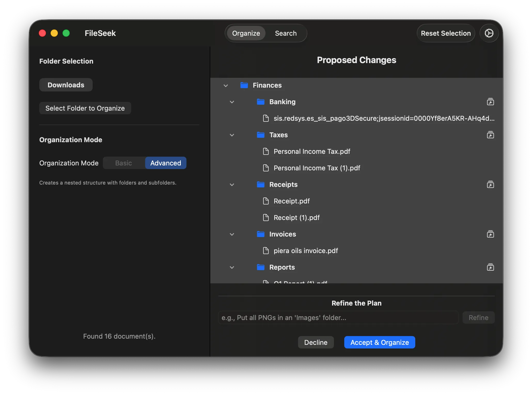
Task: Switch to the Search tab
Action: (x=286, y=33)
